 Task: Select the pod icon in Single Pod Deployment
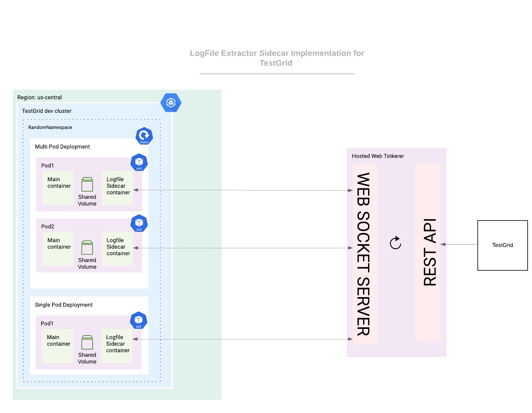point(138,320)
